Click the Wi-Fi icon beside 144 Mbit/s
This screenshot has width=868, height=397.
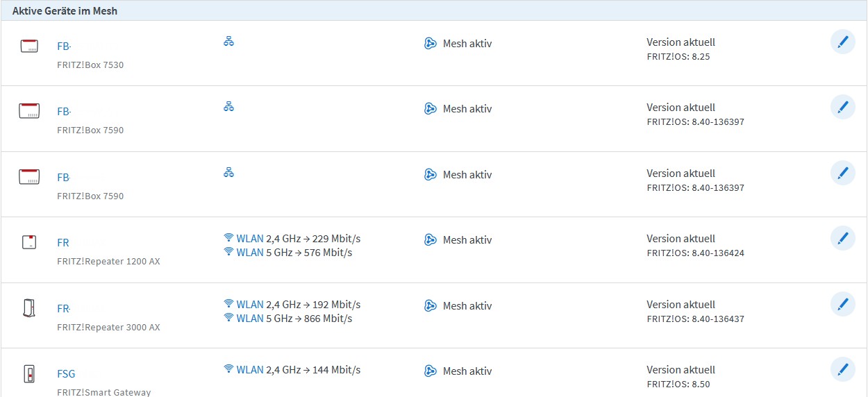(228, 369)
